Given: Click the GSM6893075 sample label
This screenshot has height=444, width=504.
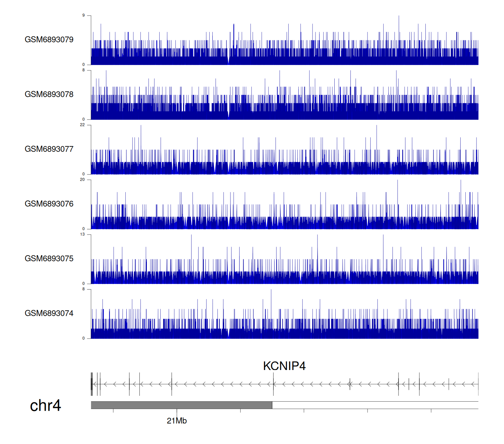Looking at the screenshot, I should click(49, 259).
